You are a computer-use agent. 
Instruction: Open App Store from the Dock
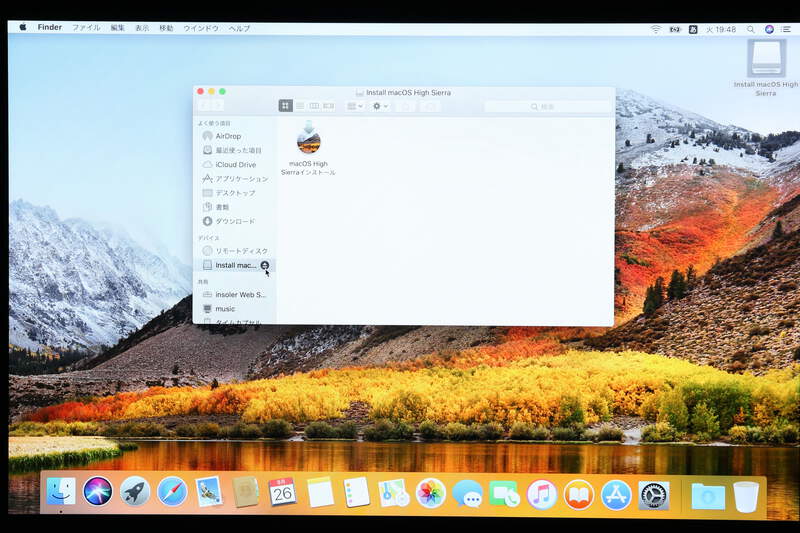(616, 495)
